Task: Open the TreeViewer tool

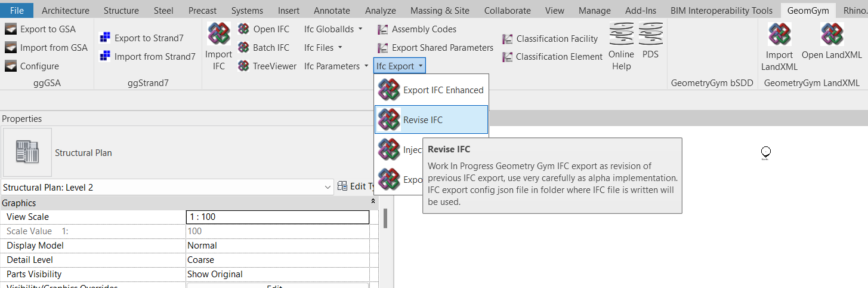Action: pos(267,66)
